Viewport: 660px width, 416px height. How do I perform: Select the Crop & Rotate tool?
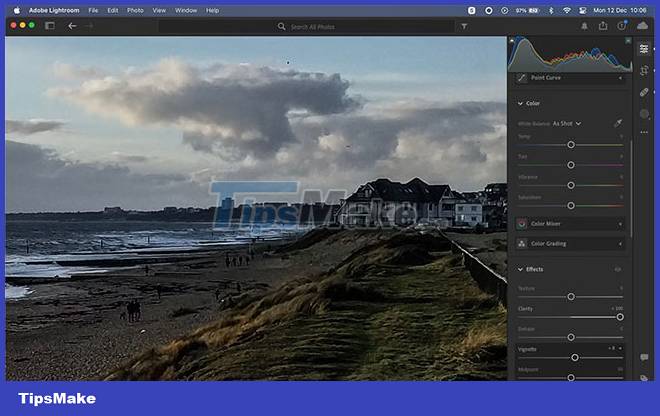click(x=644, y=70)
